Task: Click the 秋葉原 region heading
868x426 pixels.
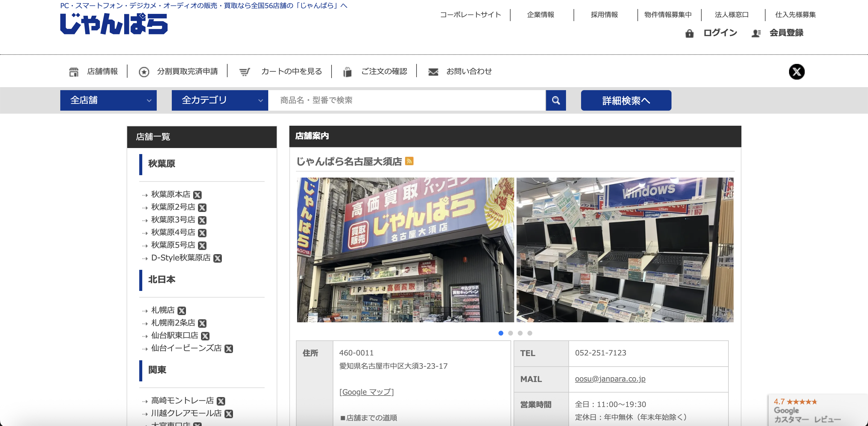Action: pos(162,164)
